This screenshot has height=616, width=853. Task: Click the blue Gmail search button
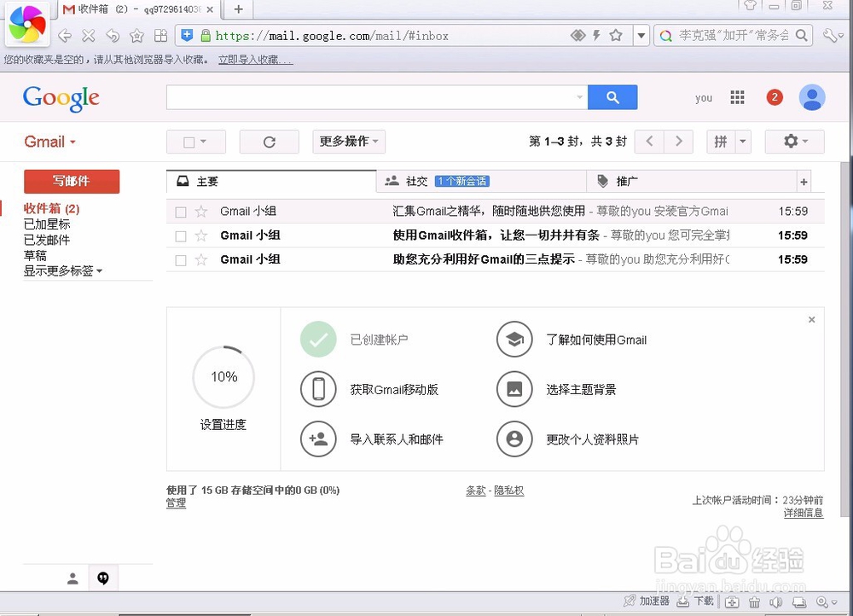tap(612, 97)
